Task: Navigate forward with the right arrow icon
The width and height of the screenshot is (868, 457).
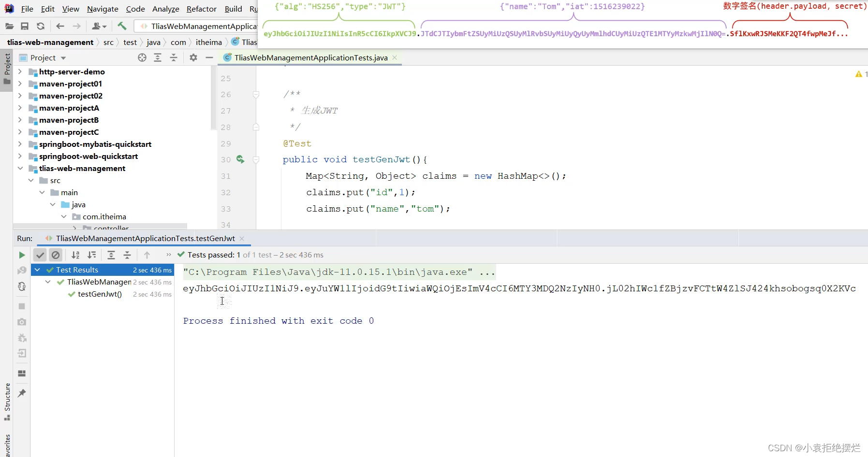Action: (76, 26)
